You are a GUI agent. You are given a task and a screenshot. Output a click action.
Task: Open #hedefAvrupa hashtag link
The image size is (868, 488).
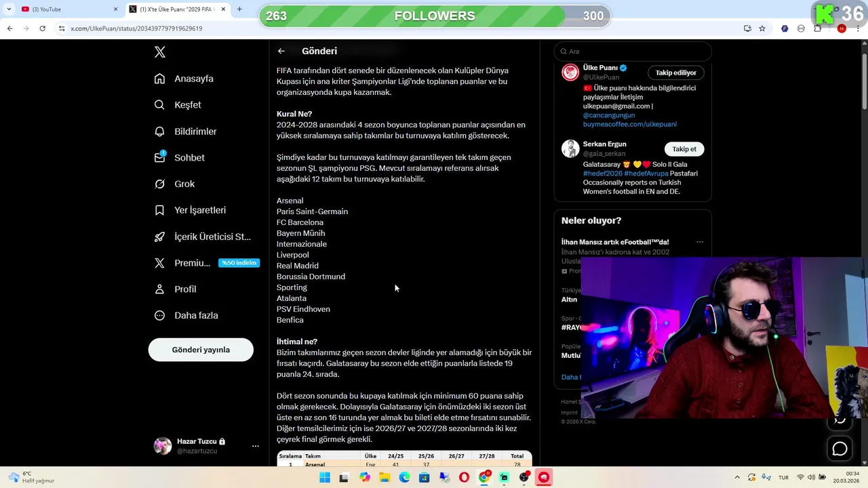pos(646,174)
